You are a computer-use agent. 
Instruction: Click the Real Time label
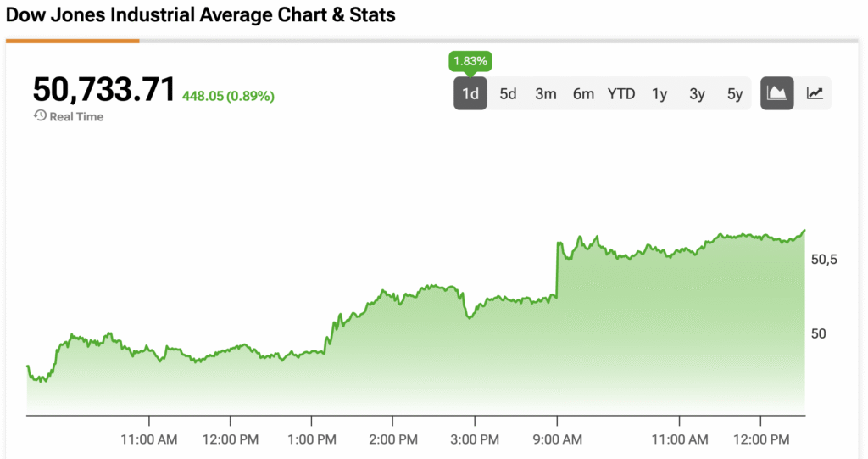tap(76, 116)
